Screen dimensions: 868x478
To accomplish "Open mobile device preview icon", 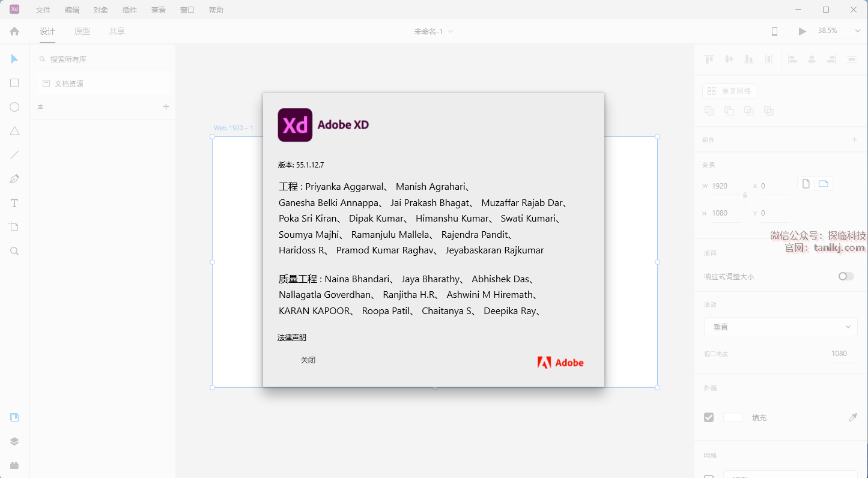I will (774, 31).
